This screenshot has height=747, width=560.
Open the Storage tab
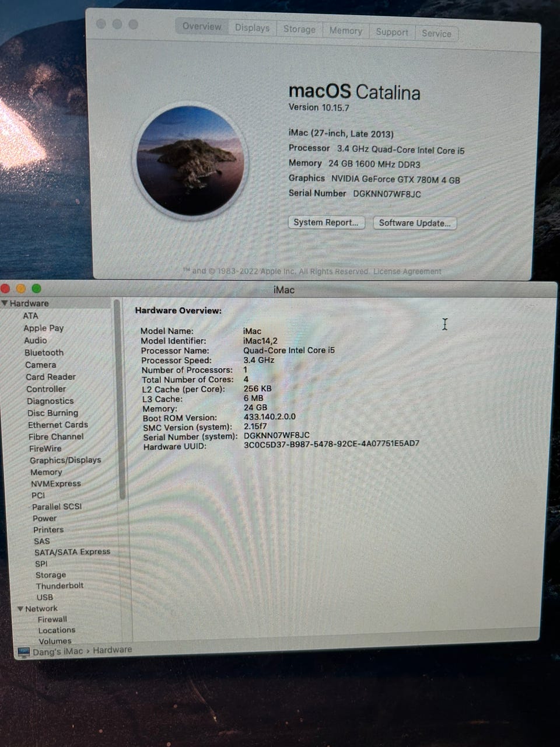tap(299, 29)
